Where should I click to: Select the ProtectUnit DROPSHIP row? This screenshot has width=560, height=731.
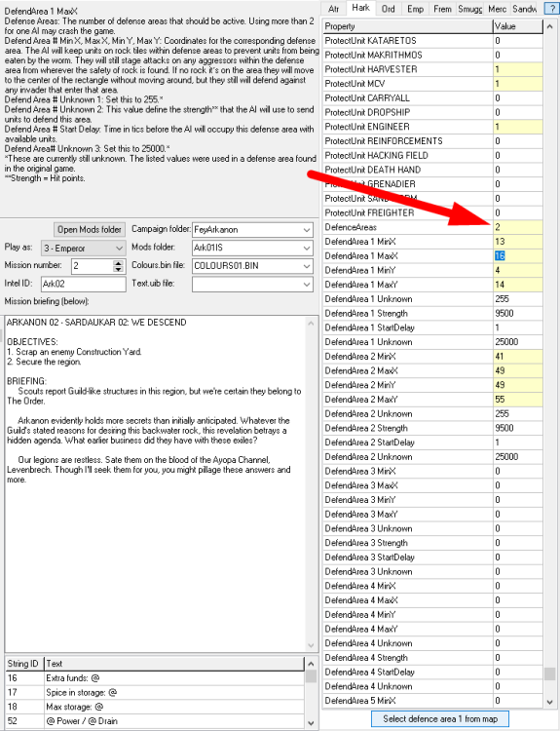click(x=432, y=112)
